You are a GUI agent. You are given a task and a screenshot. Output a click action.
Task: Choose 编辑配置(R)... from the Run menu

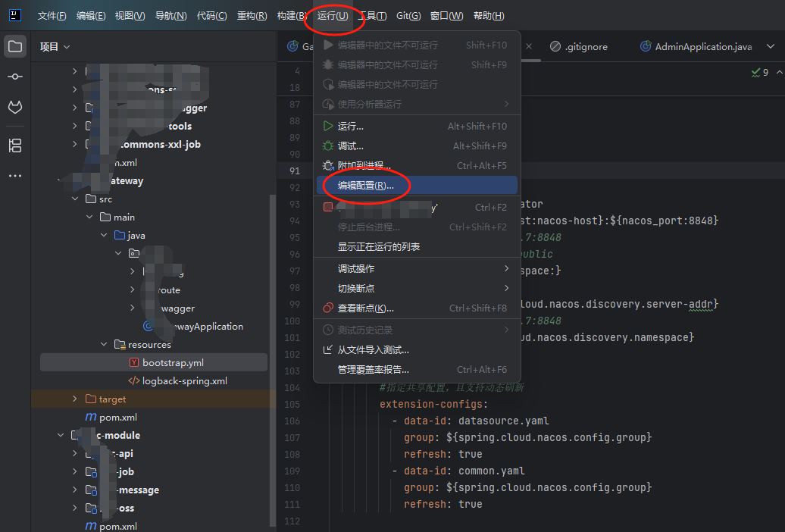tap(417, 186)
